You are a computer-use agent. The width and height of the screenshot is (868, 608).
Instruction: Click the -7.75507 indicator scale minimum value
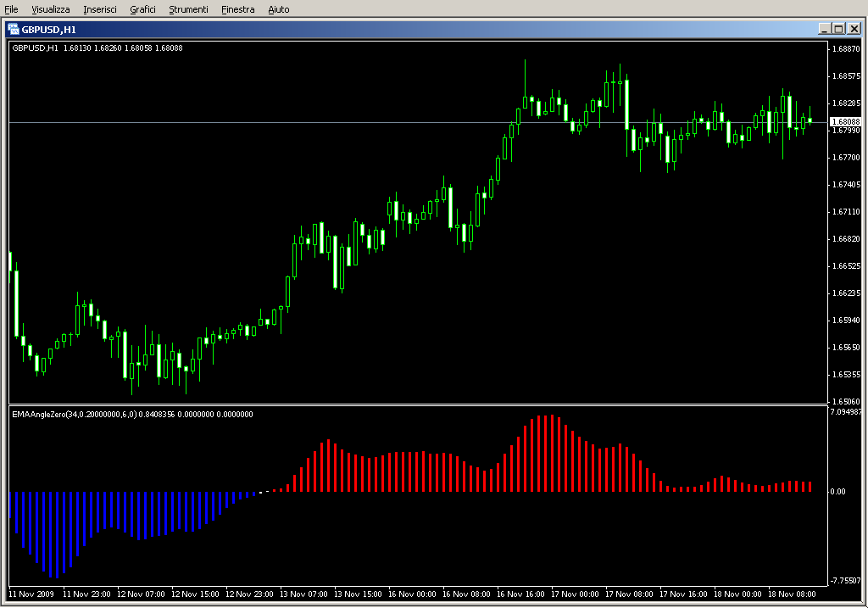click(845, 580)
